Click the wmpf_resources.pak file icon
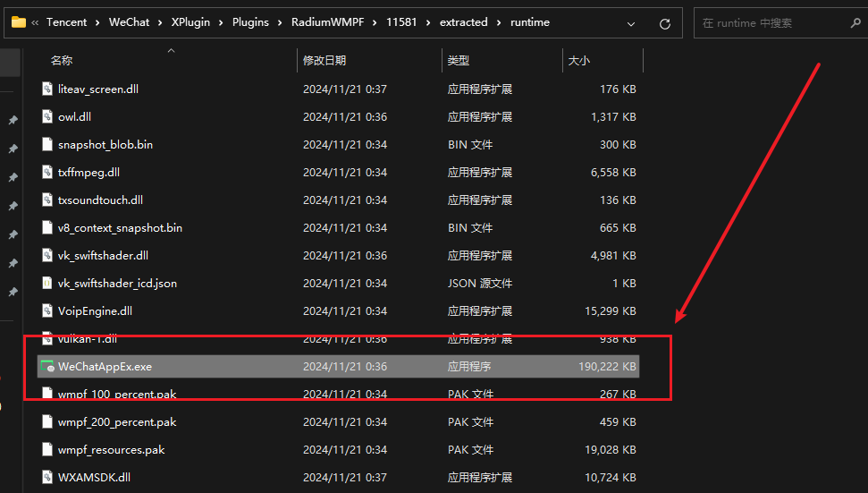The image size is (868, 493). coord(47,449)
